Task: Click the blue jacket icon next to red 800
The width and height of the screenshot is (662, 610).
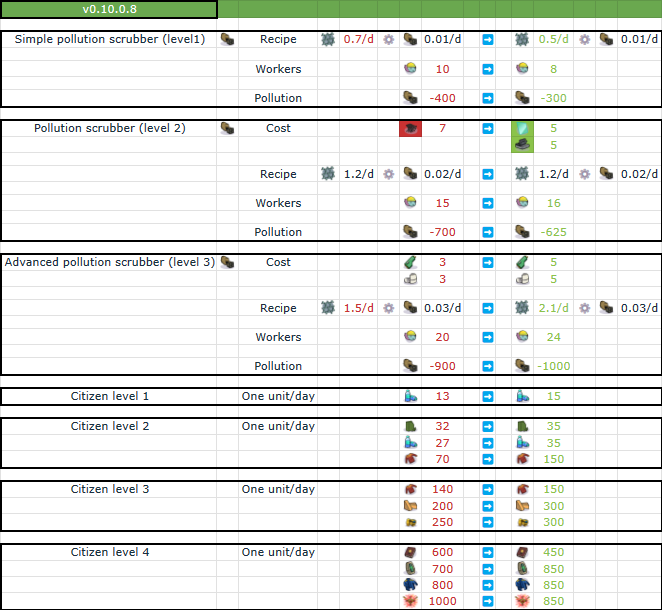Action: (410, 585)
